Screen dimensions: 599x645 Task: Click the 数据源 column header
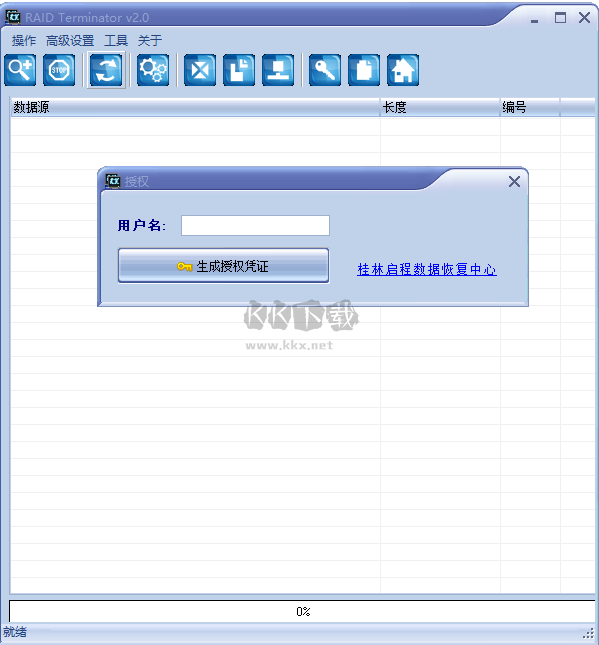(195, 107)
